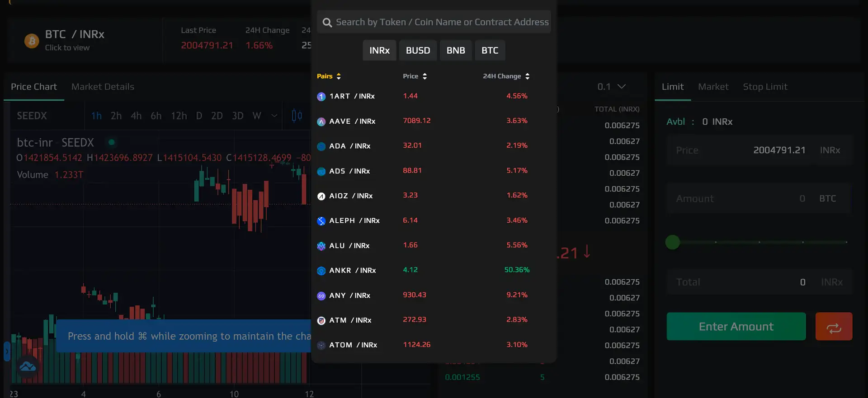Click the search magnifier icon
This screenshot has height=398, width=868.
click(x=327, y=23)
